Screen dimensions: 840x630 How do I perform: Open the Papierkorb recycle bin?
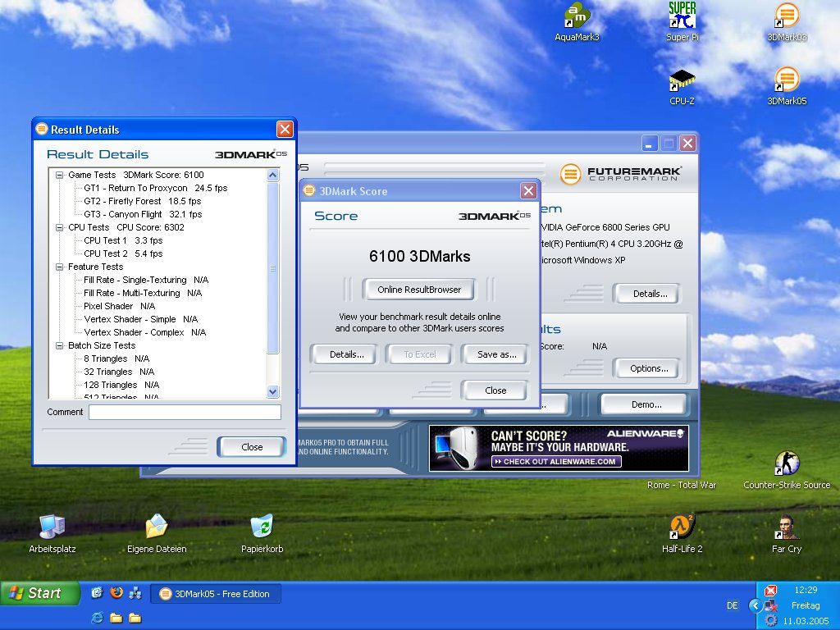pyautogui.click(x=262, y=533)
